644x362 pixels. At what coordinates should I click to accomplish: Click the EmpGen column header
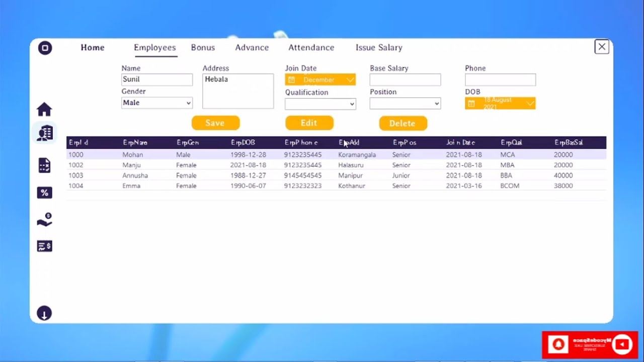[188, 143]
